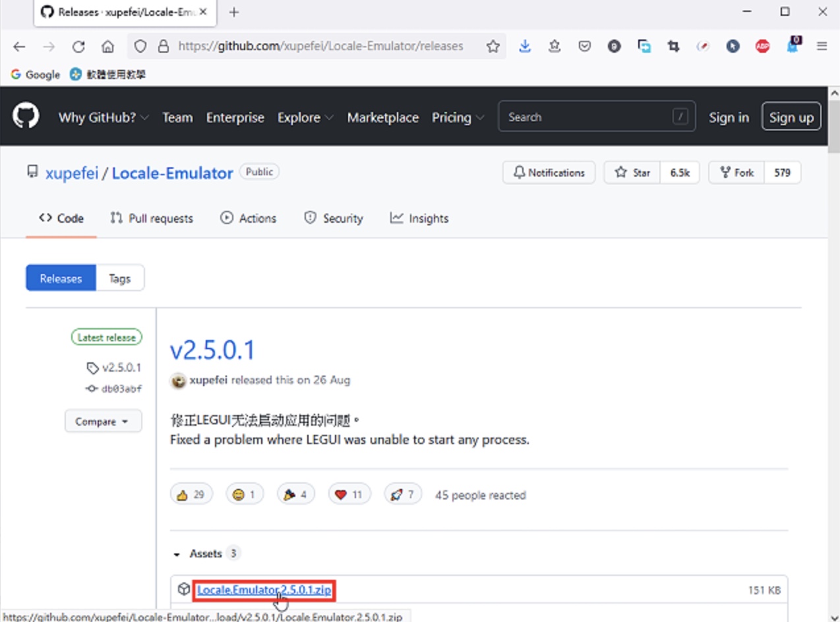The height and width of the screenshot is (622, 840).
Task: Expand the Pricing dropdown
Action: pyautogui.click(x=458, y=117)
